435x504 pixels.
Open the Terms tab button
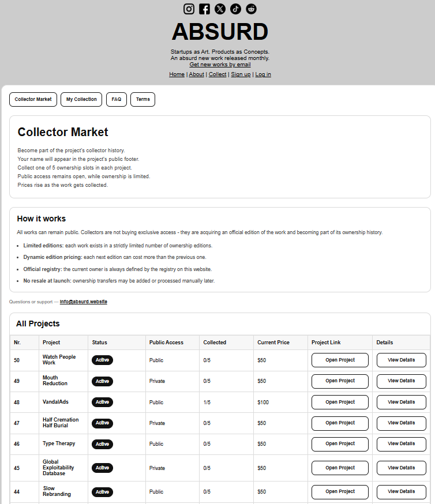coord(142,99)
